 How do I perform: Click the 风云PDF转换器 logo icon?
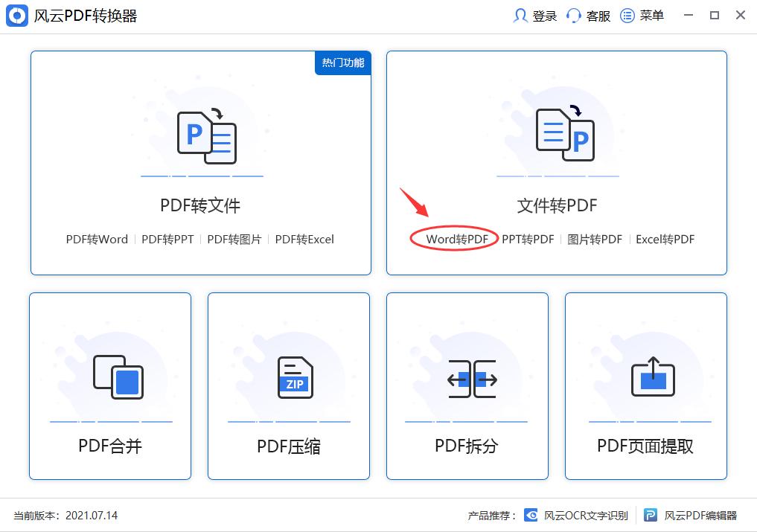(16, 15)
